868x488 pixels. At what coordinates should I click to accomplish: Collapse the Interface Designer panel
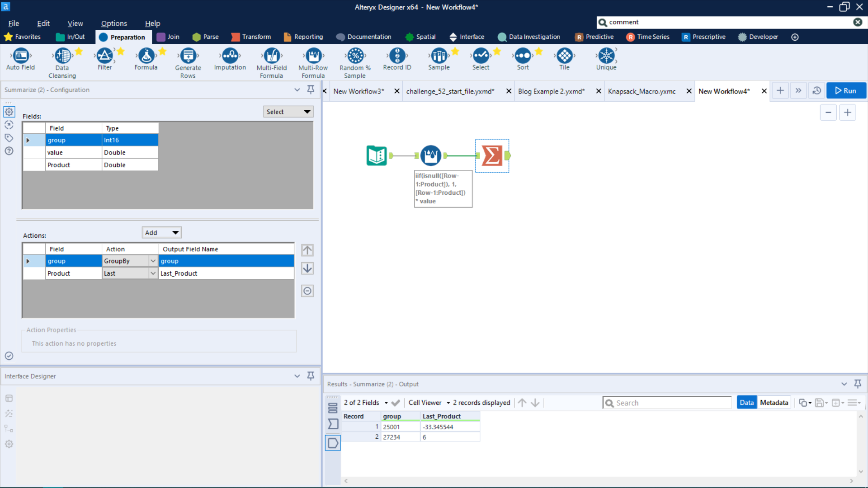[297, 376]
